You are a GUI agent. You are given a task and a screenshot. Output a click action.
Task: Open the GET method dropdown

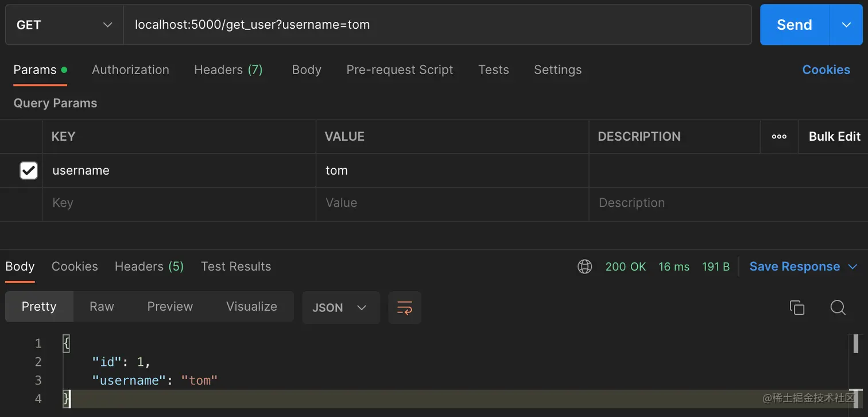64,25
